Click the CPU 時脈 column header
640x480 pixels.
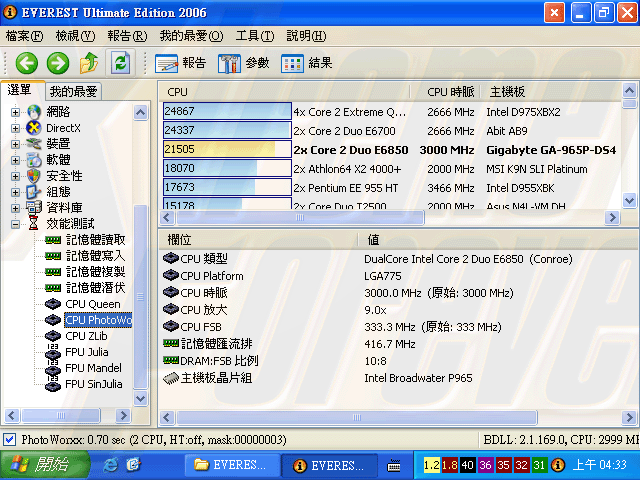451,92
